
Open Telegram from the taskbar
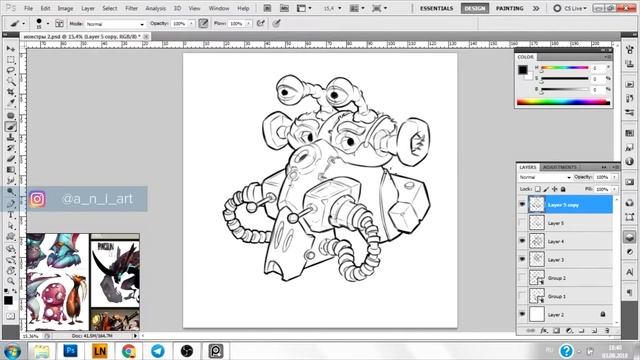coord(158,351)
